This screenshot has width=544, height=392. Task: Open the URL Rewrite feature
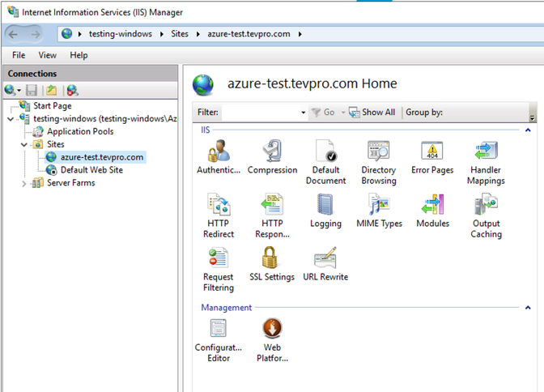tap(325, 264)
